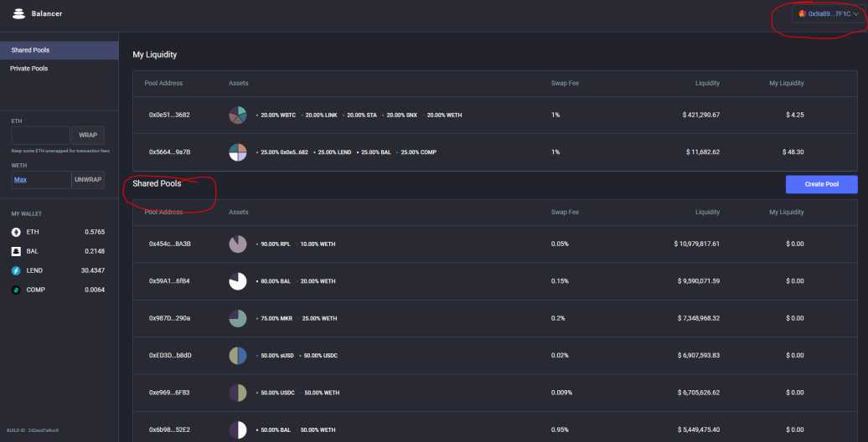Click the $ 10,979,817.61 liquidity value

(x=697, y=244)
